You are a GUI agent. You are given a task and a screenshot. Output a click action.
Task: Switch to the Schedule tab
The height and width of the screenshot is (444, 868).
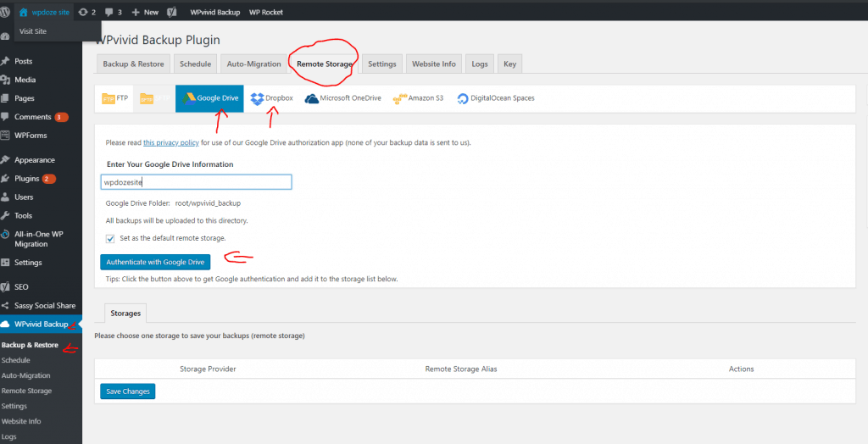[x=195, y=64]
